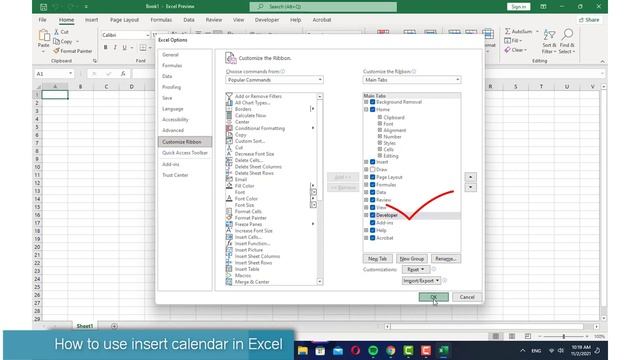
Task: Open the Choose commands from dropdown
Action: (274, 80)
